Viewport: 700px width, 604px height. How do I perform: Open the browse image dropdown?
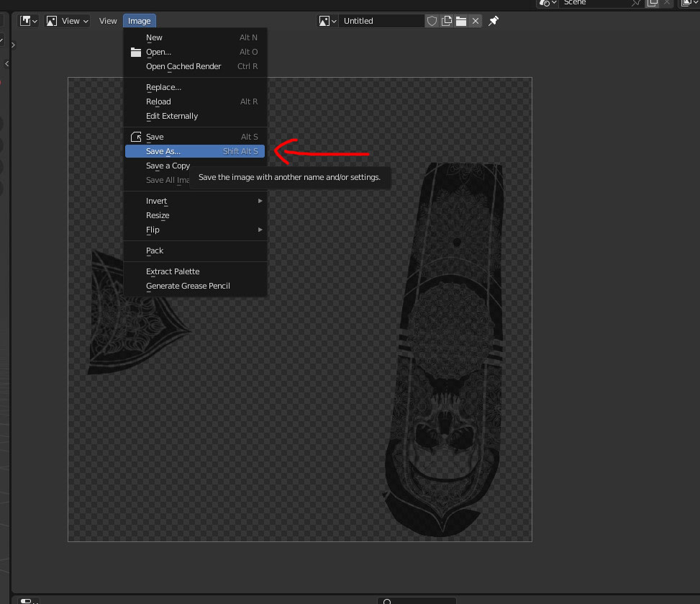point(327,20)
